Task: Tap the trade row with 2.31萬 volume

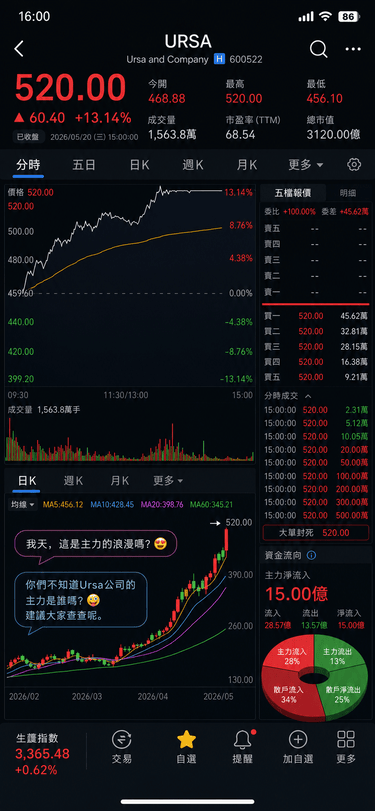Action: tap(316, 410)
